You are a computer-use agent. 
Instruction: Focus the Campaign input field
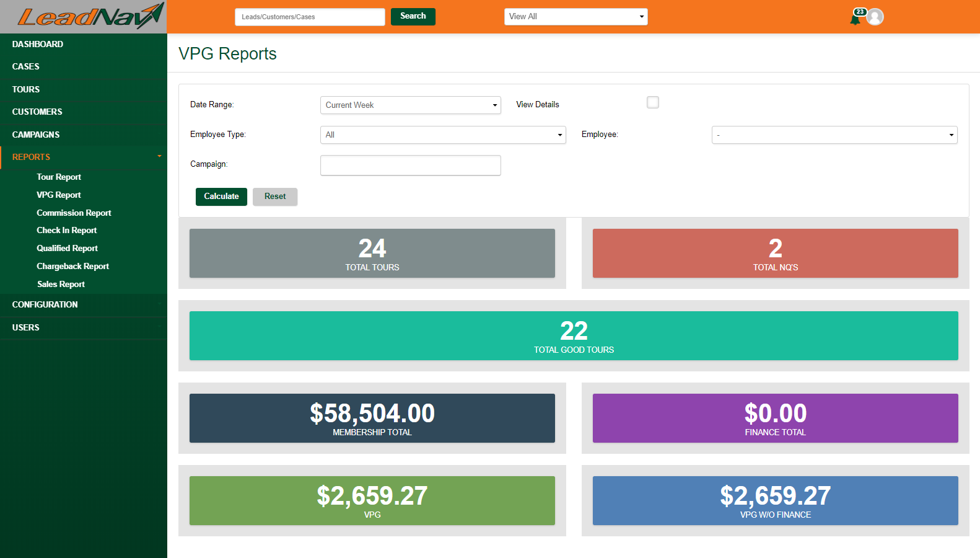pyautogui.click(x=410, y=165)
